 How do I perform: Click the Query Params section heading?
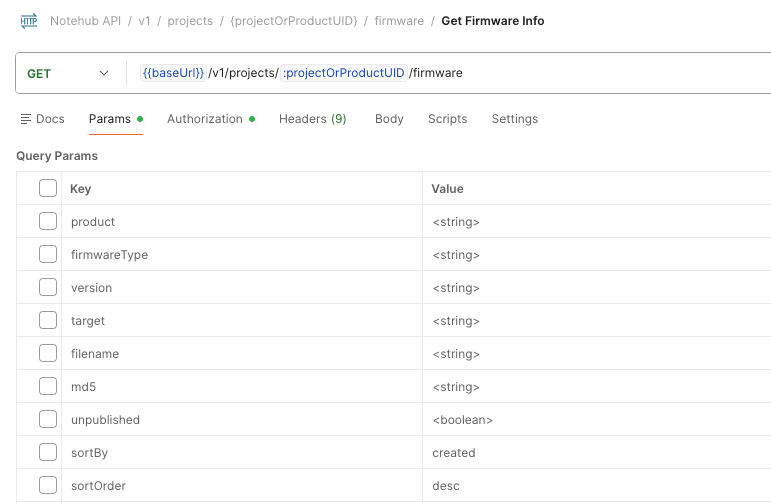coord(57,156)
